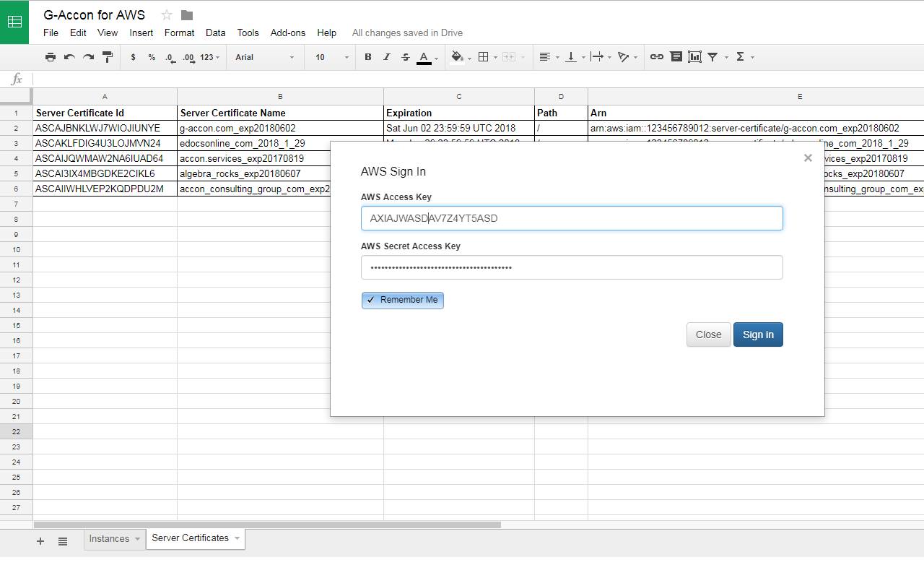Screen dimensions: 924x578
Task: Open the Help menu
Action: [326, 33]
